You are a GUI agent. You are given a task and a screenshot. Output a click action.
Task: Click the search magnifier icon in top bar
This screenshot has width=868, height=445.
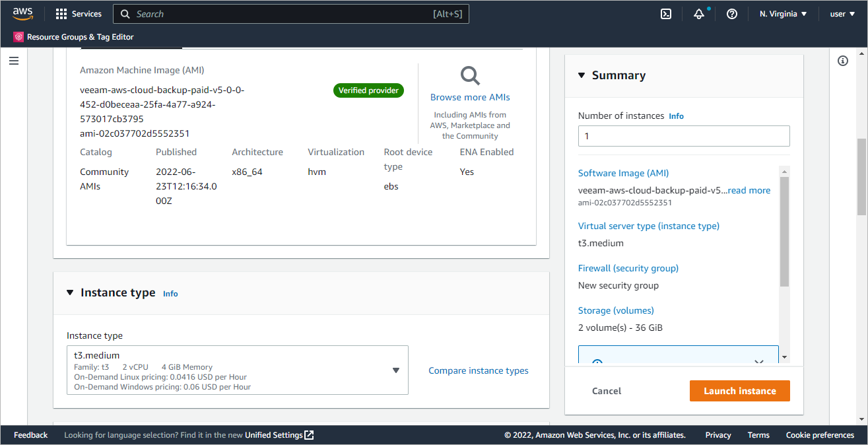click(x=125, y=14)
